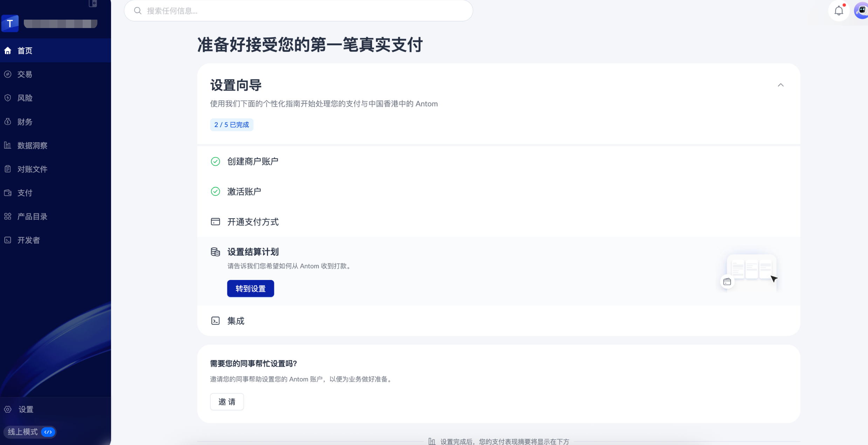This screenshot has width=868, height=445.
Task: Click the blurred merchant name in sidebar
Action: point(60,23)
